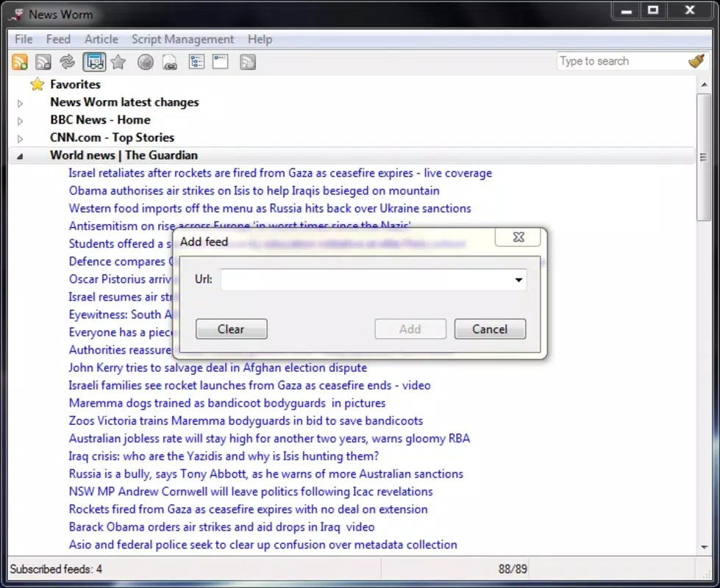The height and width of the screenshot is (588, 720).
Task: Open article Australian jobless rate will stay high
Action: pos(270,438)
